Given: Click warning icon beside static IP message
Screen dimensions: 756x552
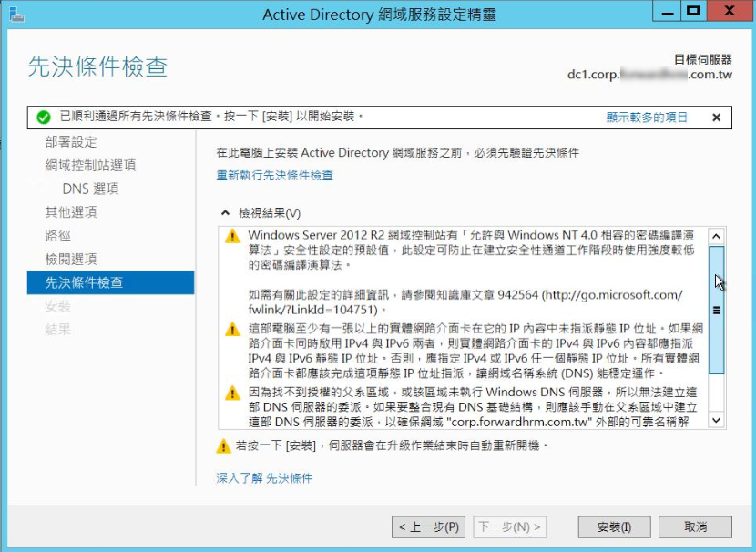Looking at the screenshot, I should (x=232, y=329).
